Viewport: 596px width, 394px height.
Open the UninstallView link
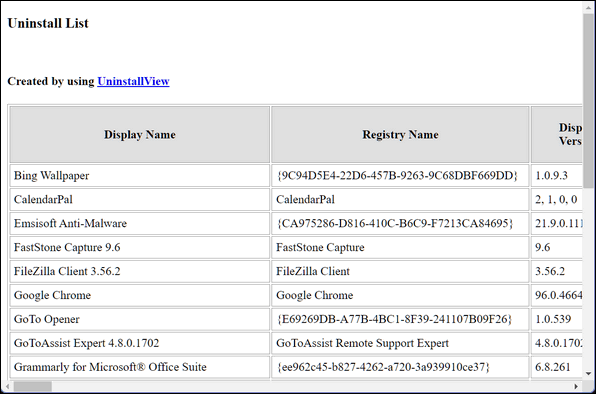(x=133, y=81)
